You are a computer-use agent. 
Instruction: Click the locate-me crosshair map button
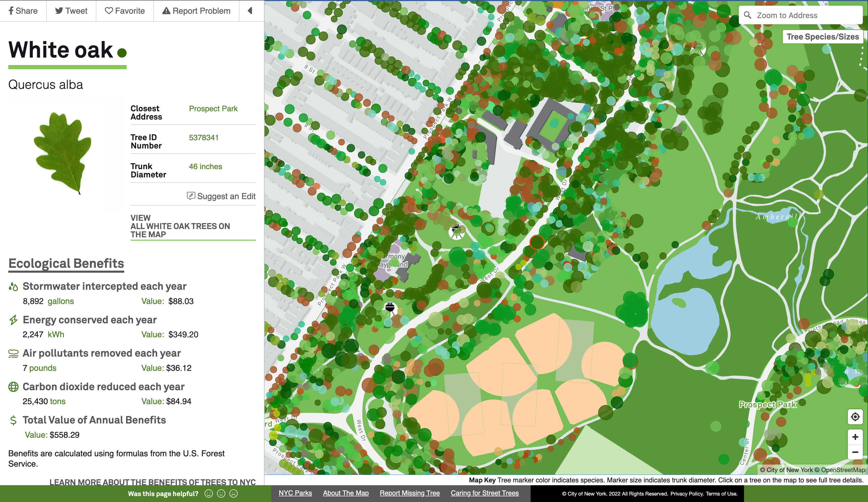(855, 417)
